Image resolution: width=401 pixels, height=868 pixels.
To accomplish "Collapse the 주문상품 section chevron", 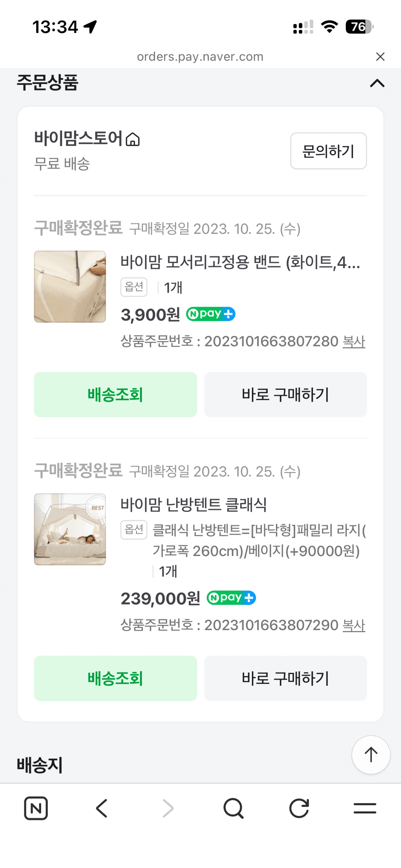I will (x=377, y=83).
